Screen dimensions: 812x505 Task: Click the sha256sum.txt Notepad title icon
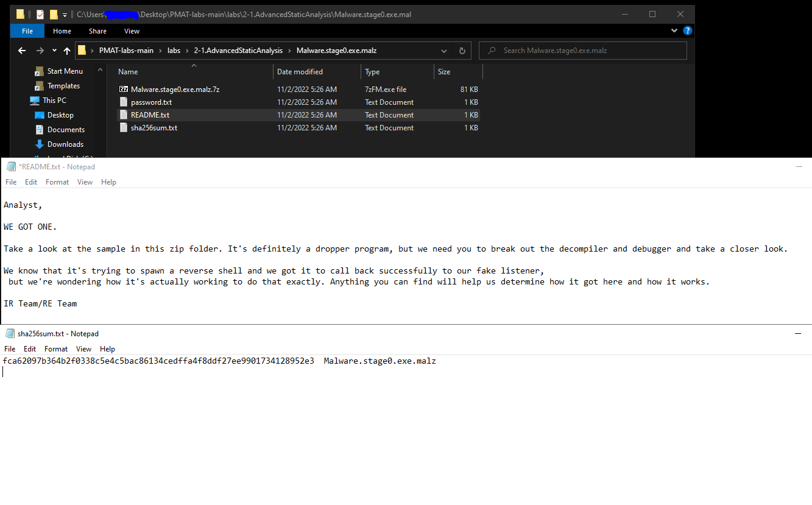coord(10,333)
